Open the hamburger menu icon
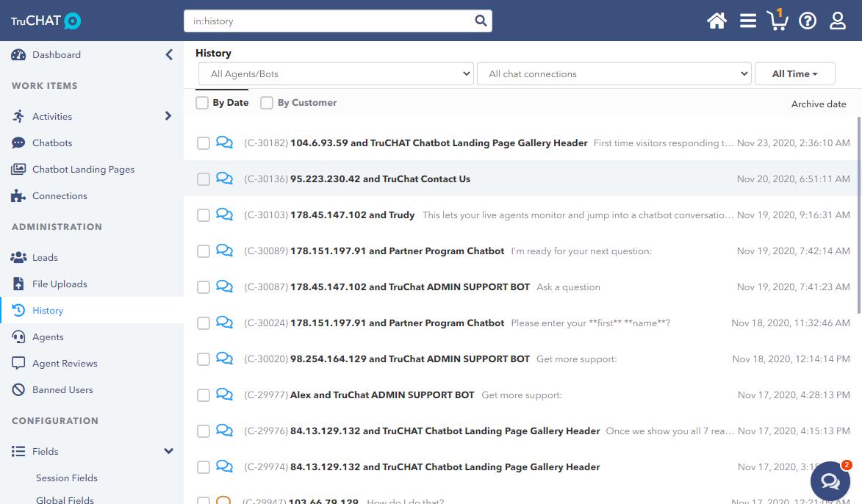The width and height of the screenshot is (862, 504). tap(747, 21)
